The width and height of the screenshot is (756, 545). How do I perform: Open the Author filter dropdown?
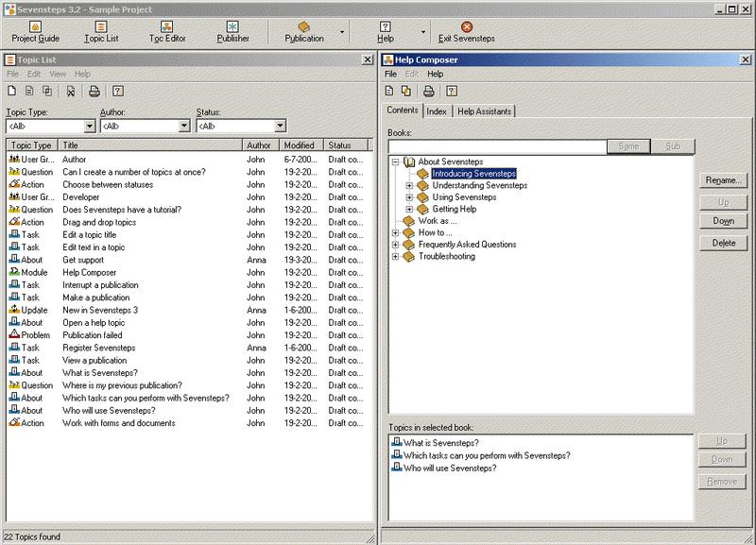[184, 127]
